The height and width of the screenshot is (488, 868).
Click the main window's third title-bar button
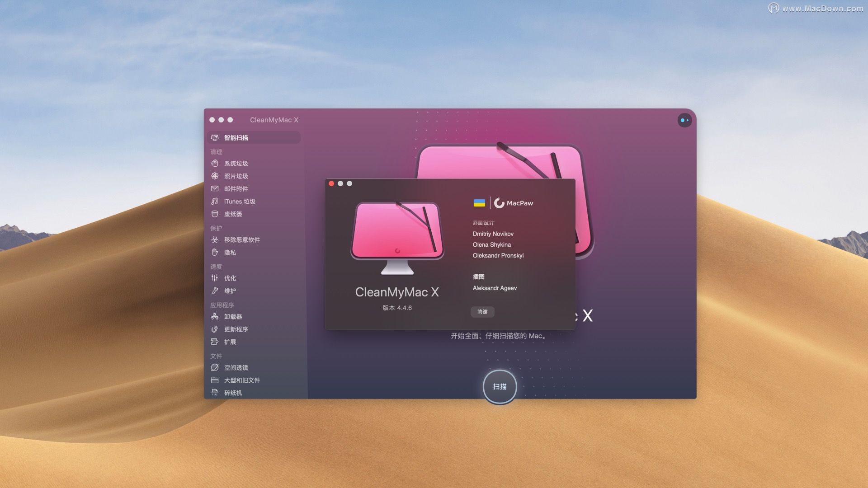[230, 120]
